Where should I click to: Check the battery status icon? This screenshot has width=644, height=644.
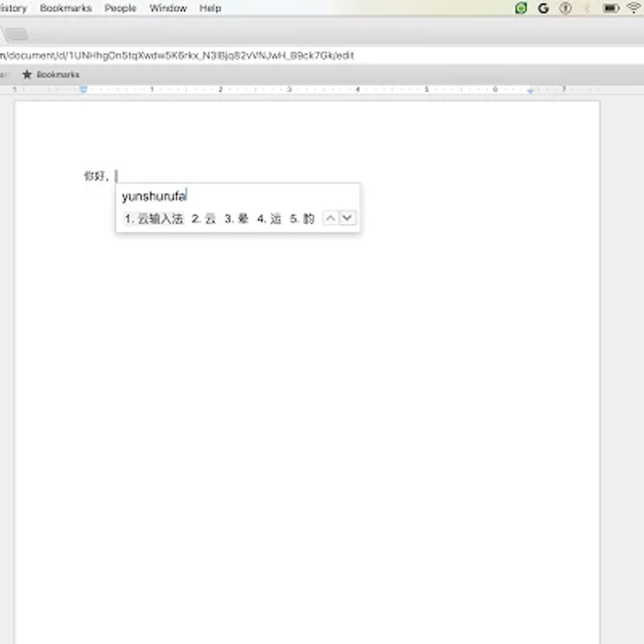(610, 8)
